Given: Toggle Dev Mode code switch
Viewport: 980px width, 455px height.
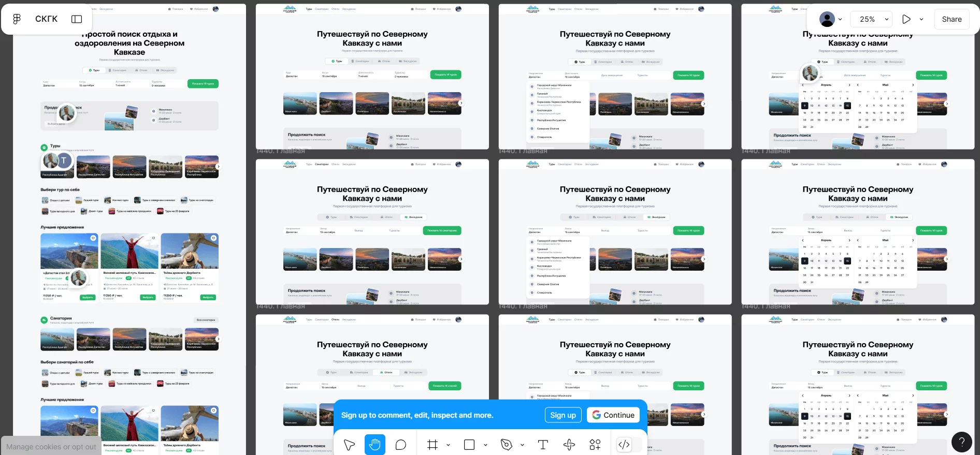Looking at the screenshot, I should coord(625,445).
